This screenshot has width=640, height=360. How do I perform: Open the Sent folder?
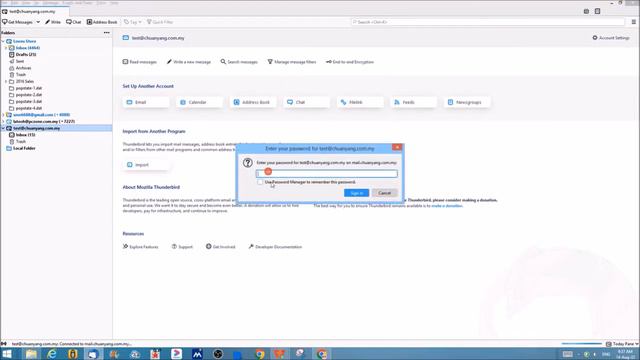point(20,61)
